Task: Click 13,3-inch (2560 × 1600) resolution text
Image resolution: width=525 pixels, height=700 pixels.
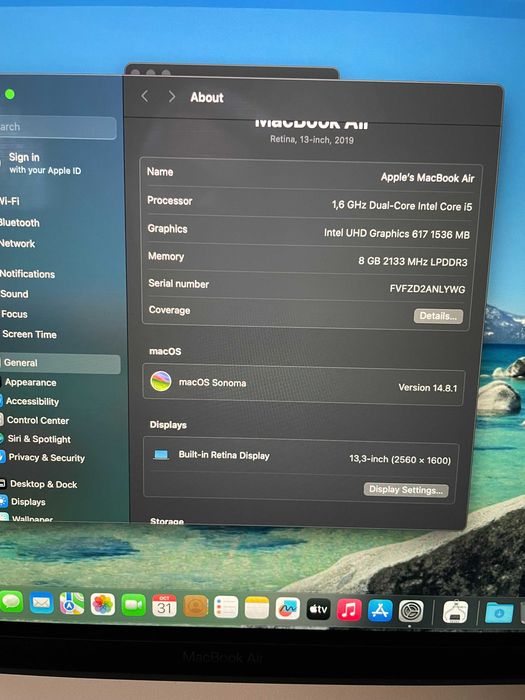Action: click(x=400, y=459)
